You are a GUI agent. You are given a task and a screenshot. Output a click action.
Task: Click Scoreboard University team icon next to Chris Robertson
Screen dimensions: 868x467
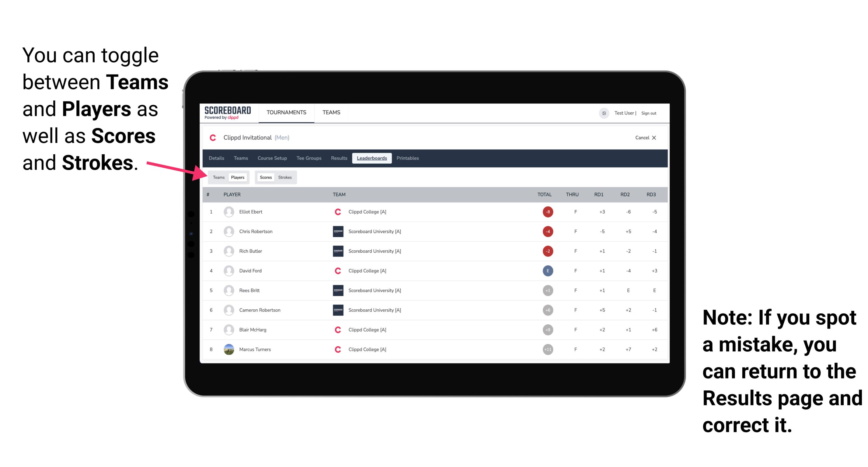(x=336, y=231)
